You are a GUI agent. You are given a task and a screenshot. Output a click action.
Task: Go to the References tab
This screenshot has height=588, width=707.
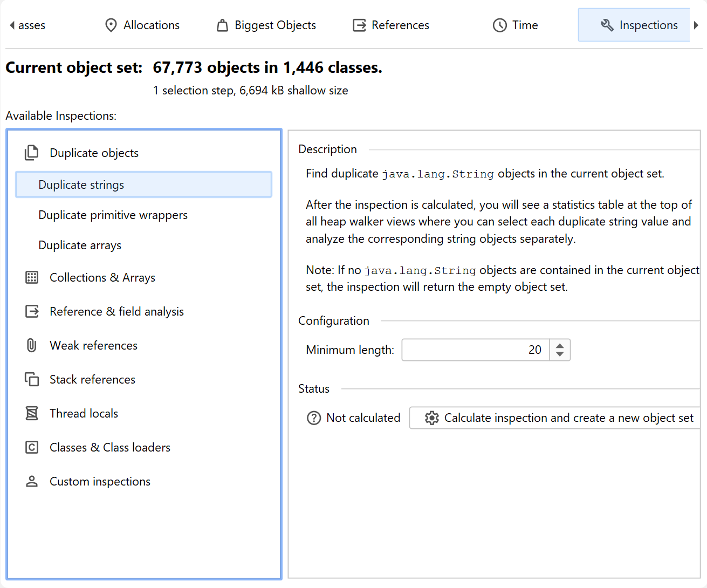coord(391,25)
